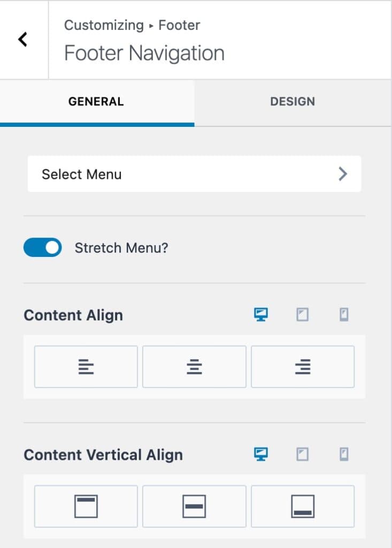The width and height of the screenshot is (392, 548).
Task: Disable the Stretch Menu toggle
Action: [42, 247]
